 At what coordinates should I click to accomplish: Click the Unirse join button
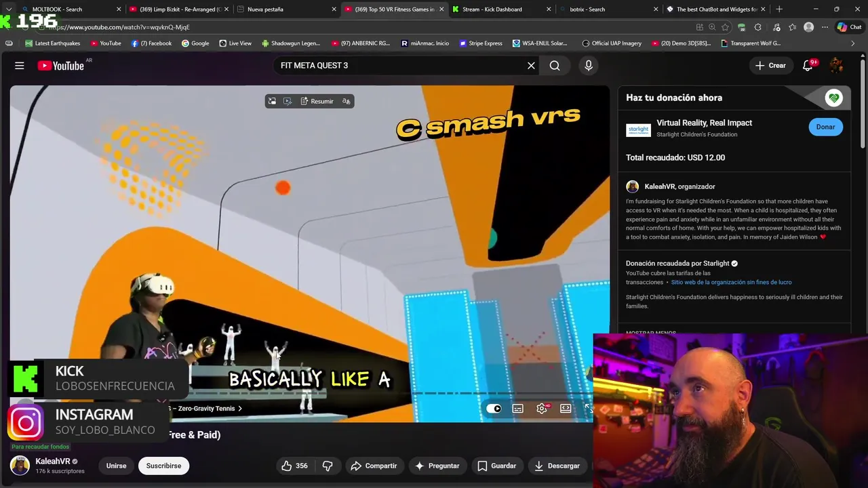pyautogui.click(x=116, y=466)
